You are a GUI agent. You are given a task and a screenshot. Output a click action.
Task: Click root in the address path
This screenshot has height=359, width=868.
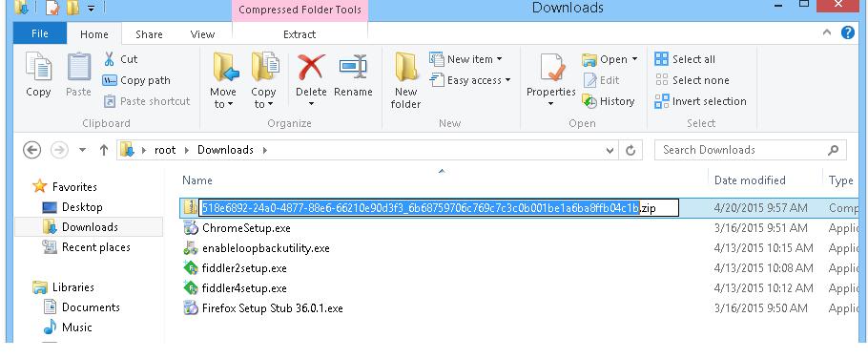coord(165,150)
